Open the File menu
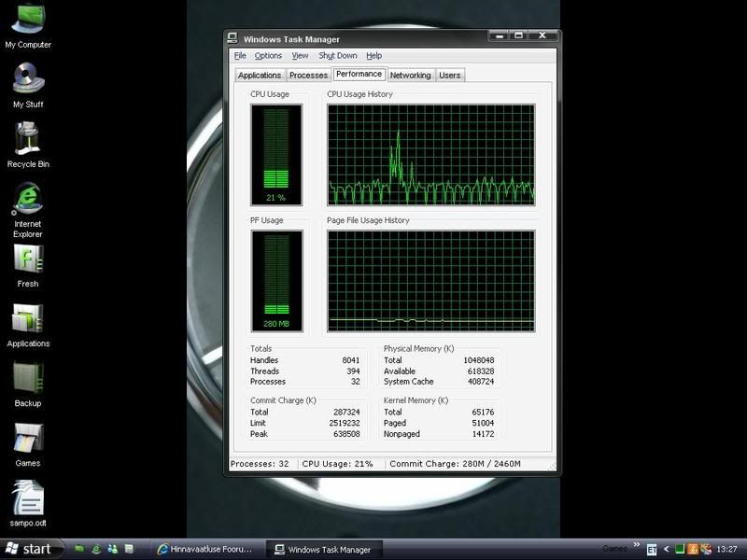This screenshot has height=560, width=747. click(x=240, y=56)
